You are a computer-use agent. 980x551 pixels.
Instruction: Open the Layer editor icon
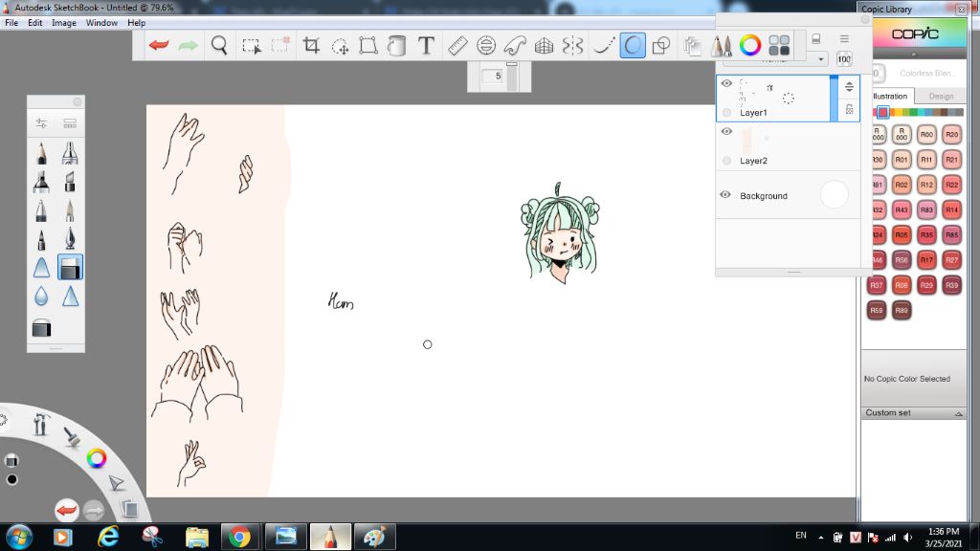coord(692,45)
